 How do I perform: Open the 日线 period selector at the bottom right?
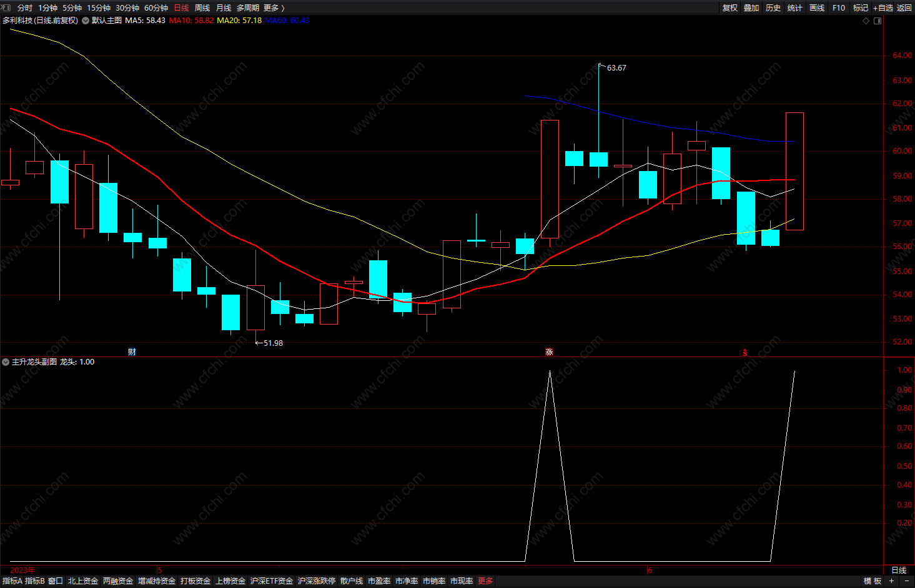tap(899, 571)
